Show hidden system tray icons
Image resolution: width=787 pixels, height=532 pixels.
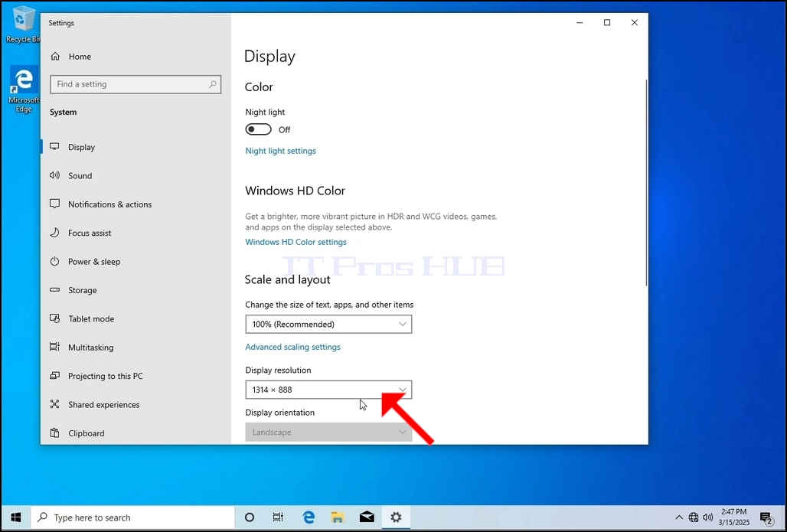(679, 517)
